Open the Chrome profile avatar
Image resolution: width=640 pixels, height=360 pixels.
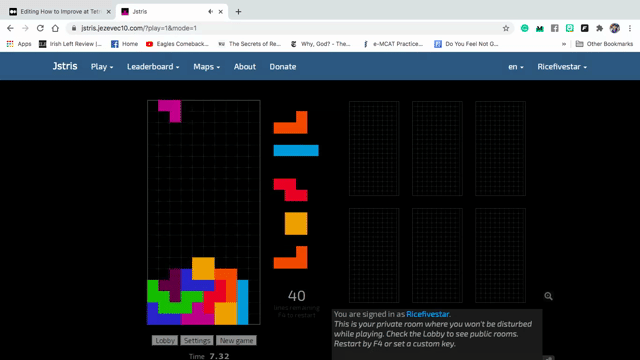(615, 28)
